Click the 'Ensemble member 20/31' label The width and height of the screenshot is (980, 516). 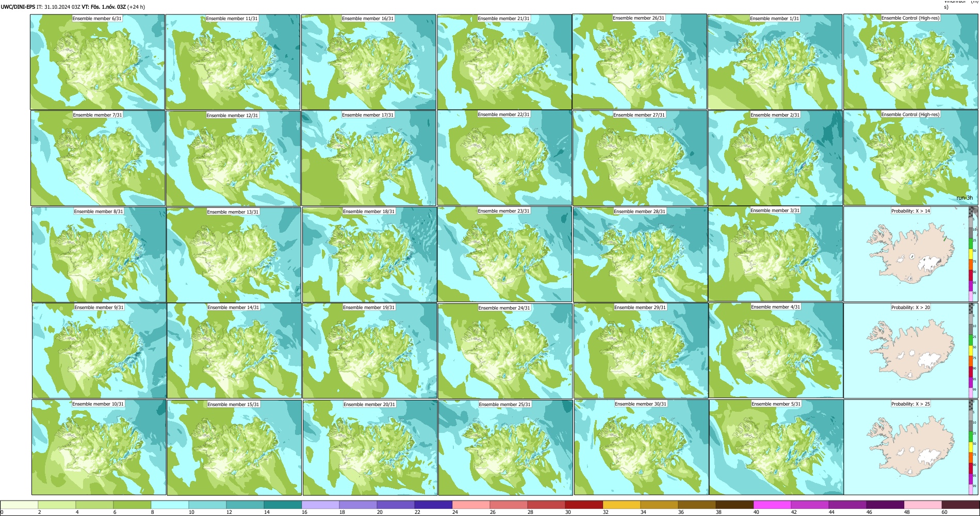click(369, 405)
